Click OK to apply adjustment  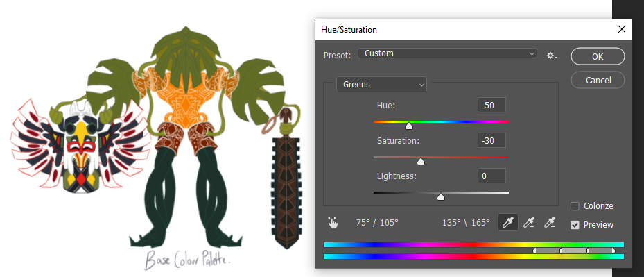pyautogui.click(x=598, y=56)
